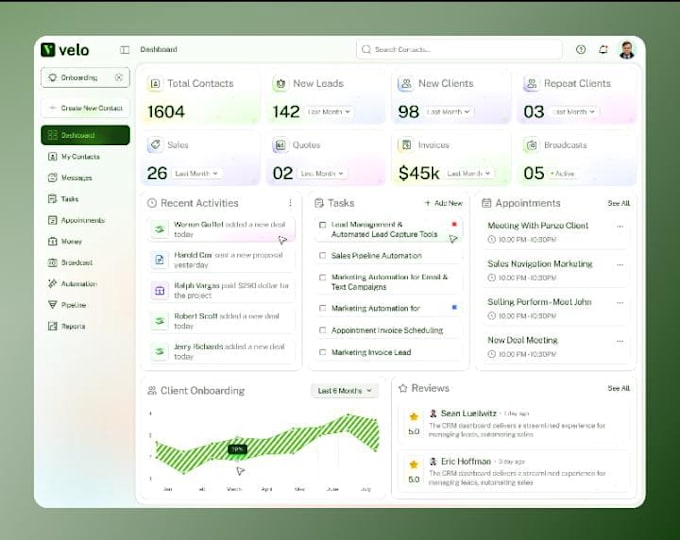Click See All in Appointments panel

(x=619, y=203)
